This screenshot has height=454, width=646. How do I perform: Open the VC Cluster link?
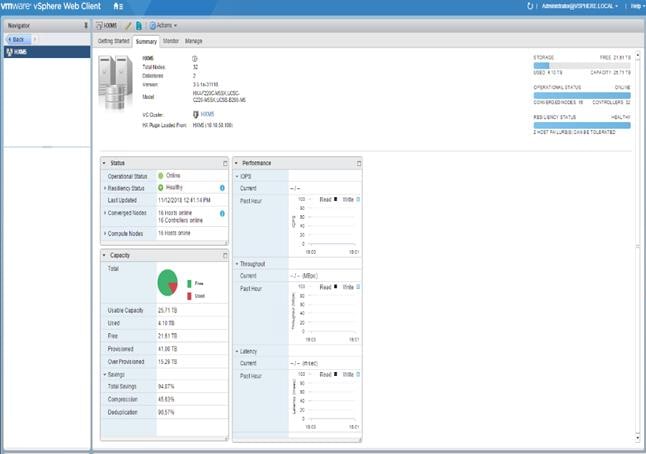click(207, 115)
